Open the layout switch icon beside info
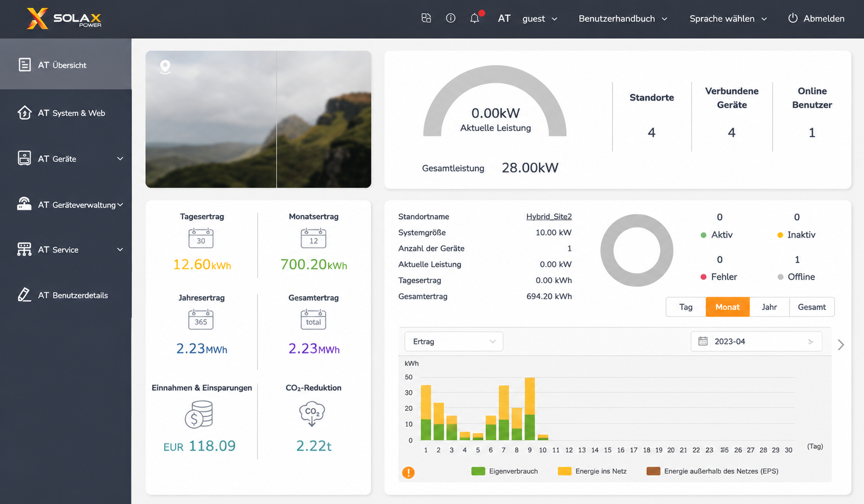This screenshot has height=504, width=864. click(x=426, y=18)
